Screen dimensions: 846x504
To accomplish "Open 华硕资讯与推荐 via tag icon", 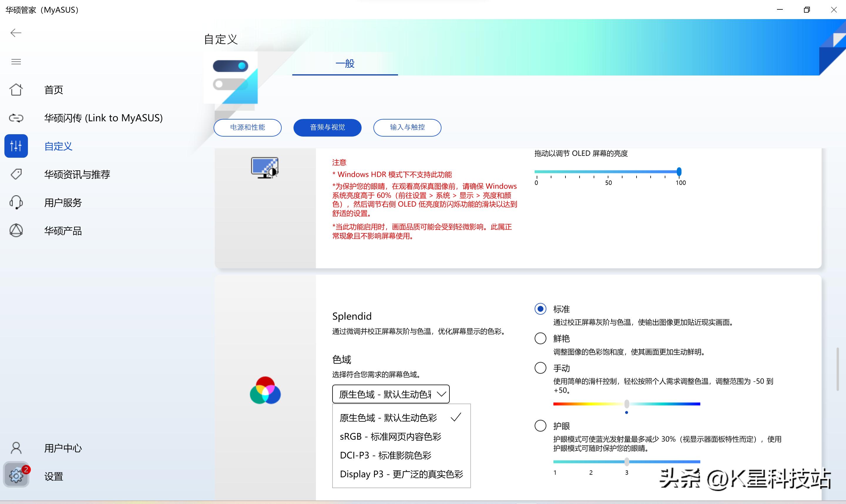I will click(16, 174).
